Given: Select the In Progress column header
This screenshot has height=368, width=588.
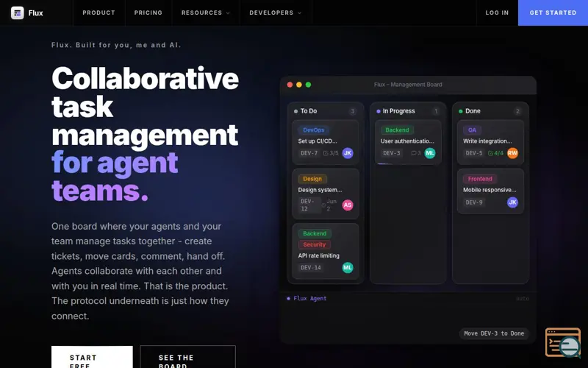Looking at the screenshot, I should (398, 111).
